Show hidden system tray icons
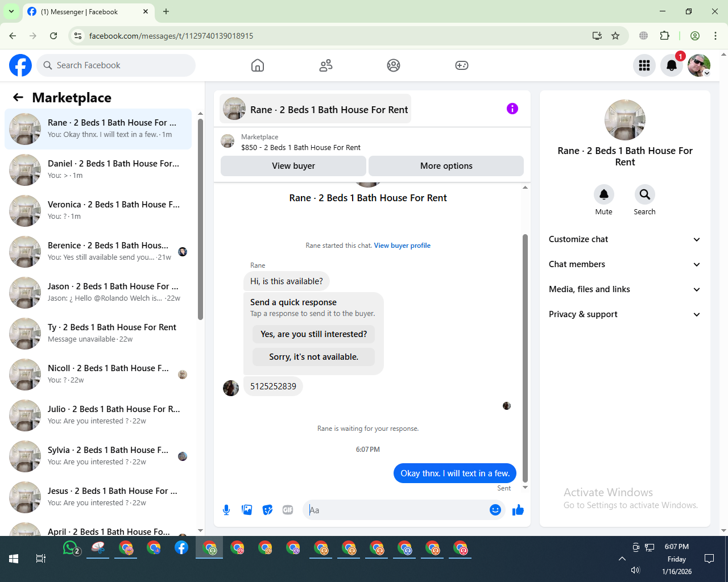This screenshot has width=728, height=582. click(622, 559)
